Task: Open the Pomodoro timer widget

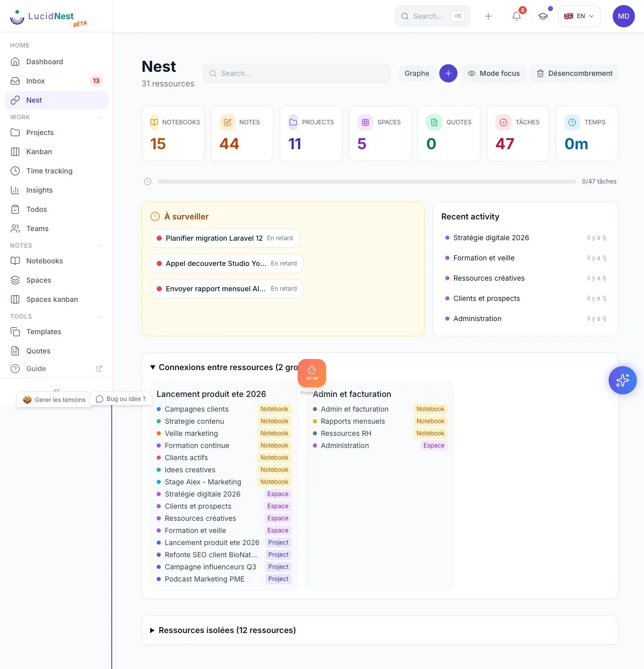Action: 312,373
